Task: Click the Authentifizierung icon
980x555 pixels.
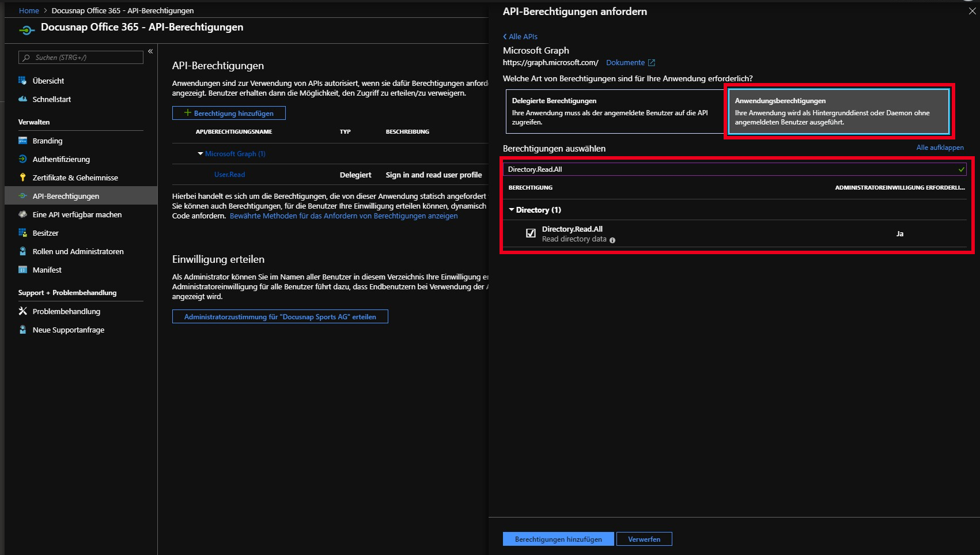Action: 22,159
